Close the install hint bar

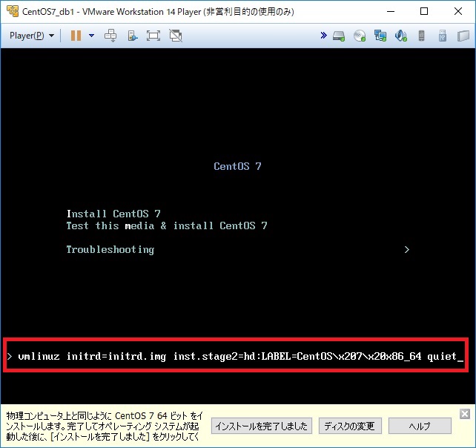point(465,414)
